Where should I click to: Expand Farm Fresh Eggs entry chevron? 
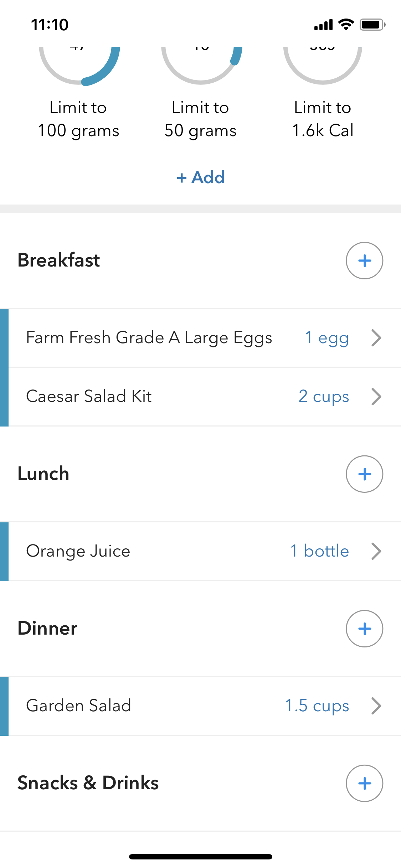click(x=376, y=338)
